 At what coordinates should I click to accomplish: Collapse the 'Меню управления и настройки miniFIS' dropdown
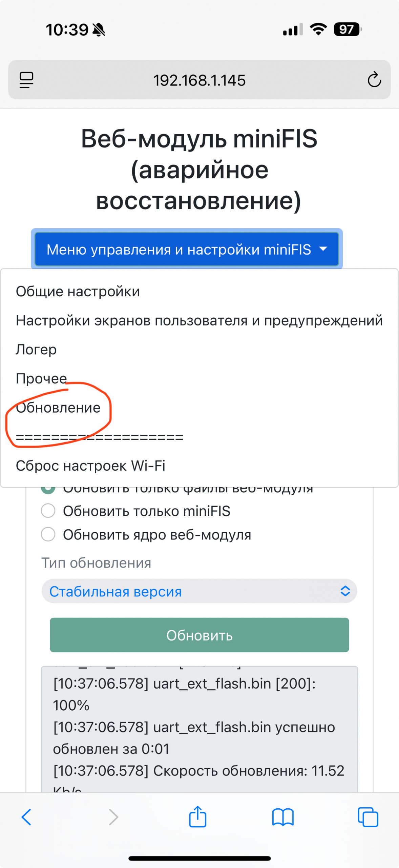point(187,250)
